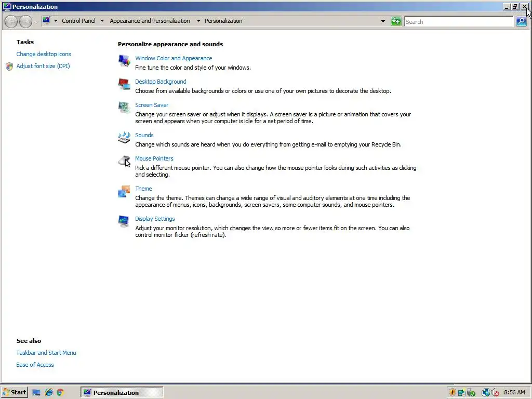
Task: Click the Back navigation arrow
Action: pos(11,21)
